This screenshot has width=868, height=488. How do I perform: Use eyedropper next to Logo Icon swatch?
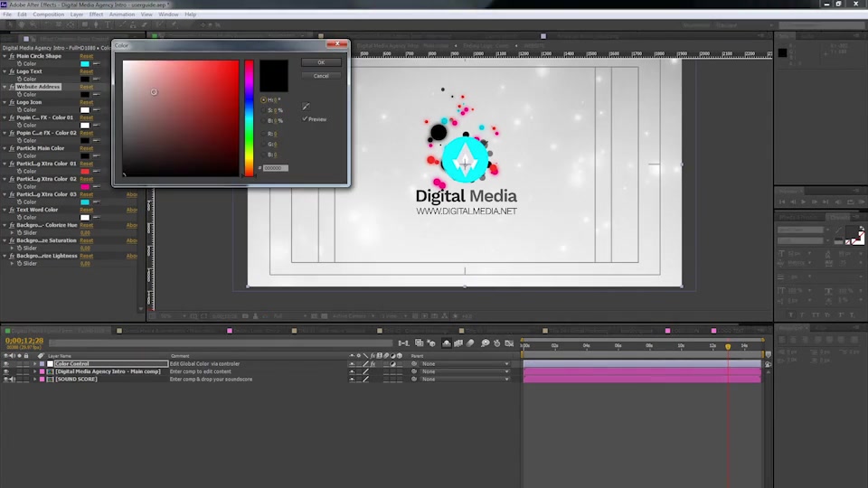pos(97,109)
